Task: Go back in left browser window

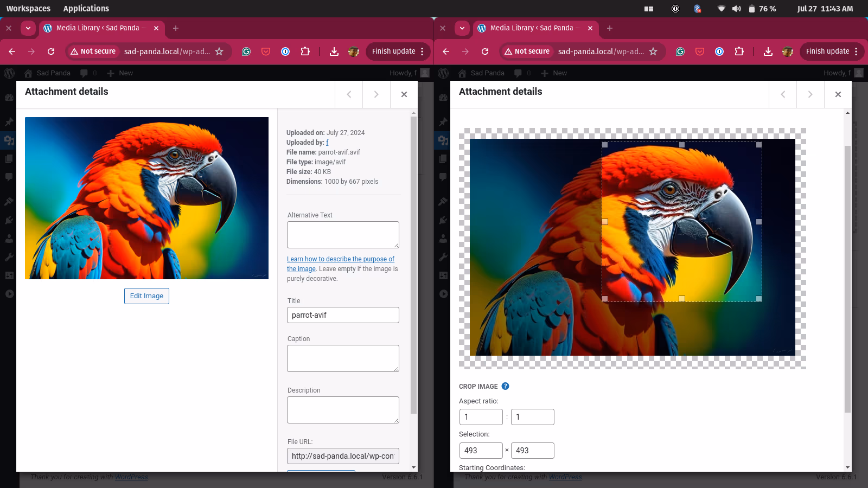Action: [12, 52]
